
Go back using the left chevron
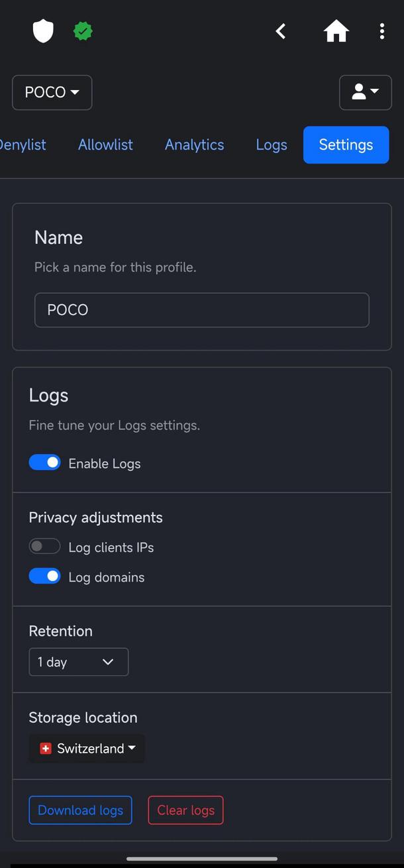coord(281,31)
